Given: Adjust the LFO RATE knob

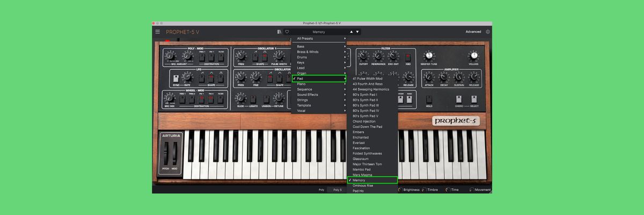Looking at the screenshot, I should tap(188, 77).
